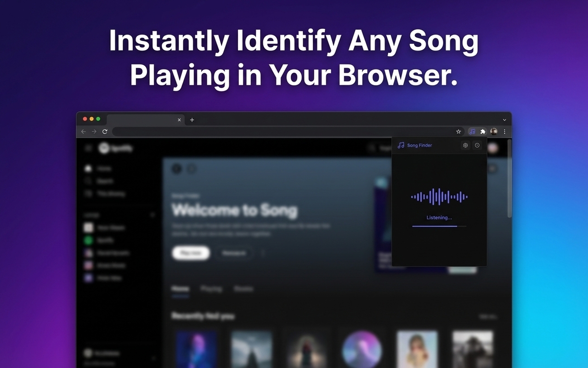
Task: Click the Song Finder extension icon in toolbar
Action: coord(472,132)
